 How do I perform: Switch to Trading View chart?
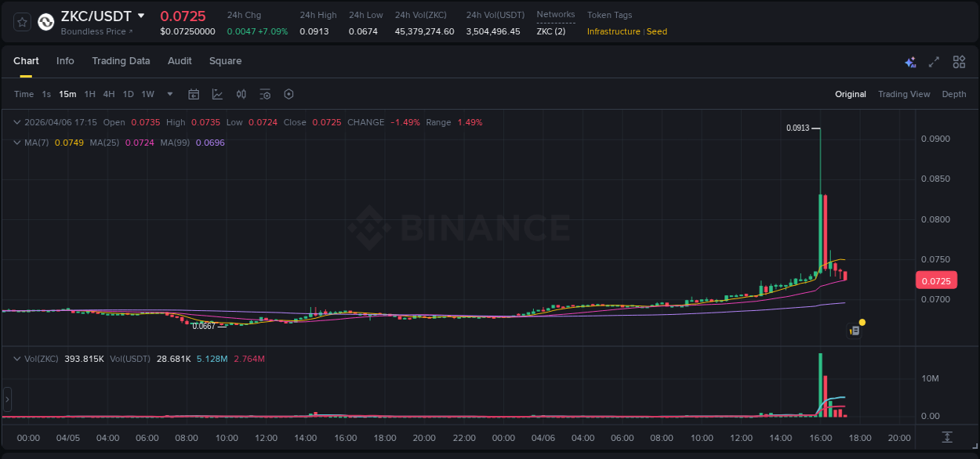click(x=904, y=94)
